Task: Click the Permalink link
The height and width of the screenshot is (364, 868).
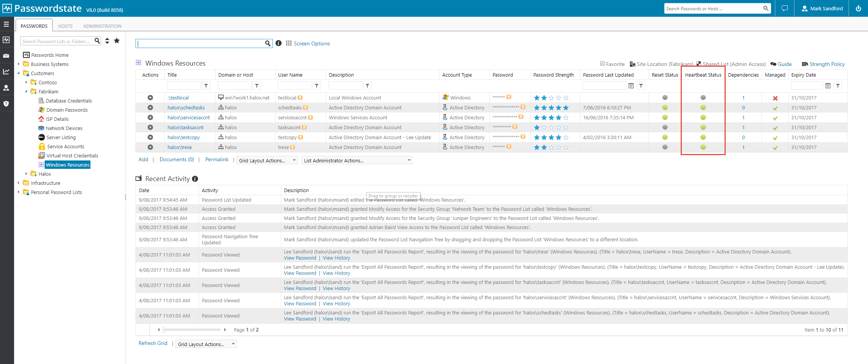Action: pyautogui.click(x=217, y=159)
